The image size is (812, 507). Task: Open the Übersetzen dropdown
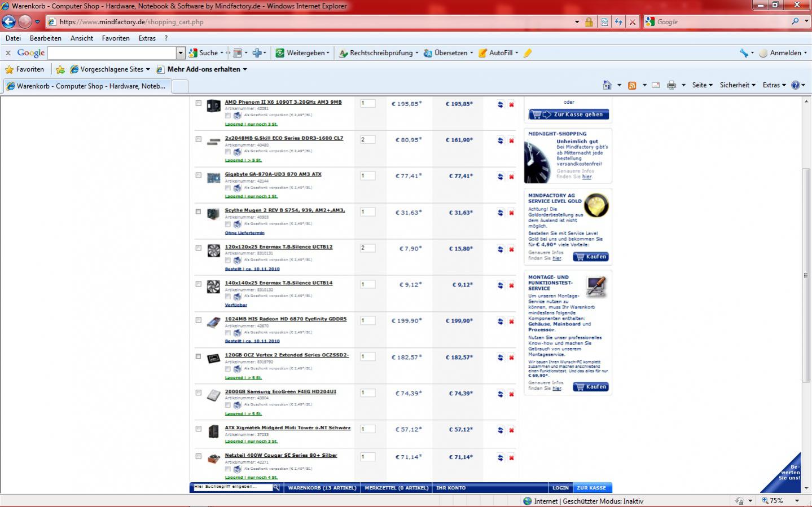coord(472,53)
